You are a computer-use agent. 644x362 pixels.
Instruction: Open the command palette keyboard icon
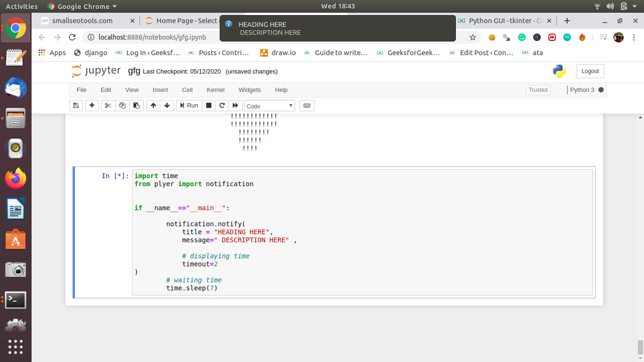click(x=307, y=106)
